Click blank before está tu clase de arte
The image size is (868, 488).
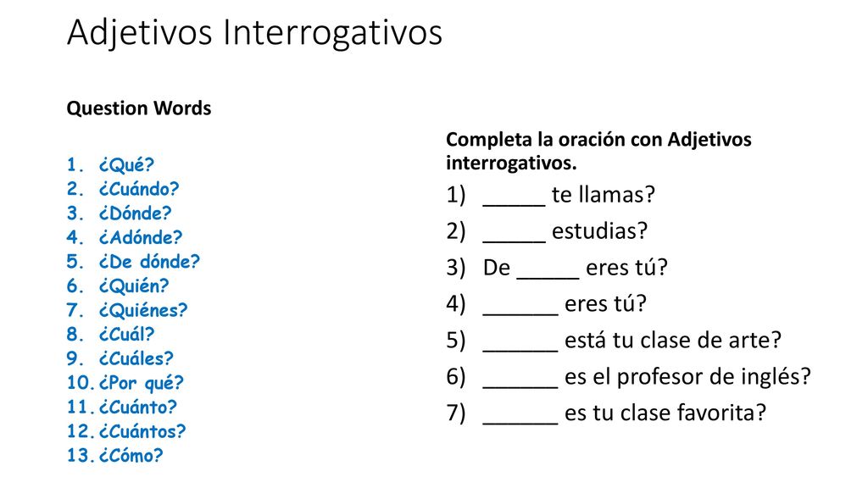click(x=520, y=345)
